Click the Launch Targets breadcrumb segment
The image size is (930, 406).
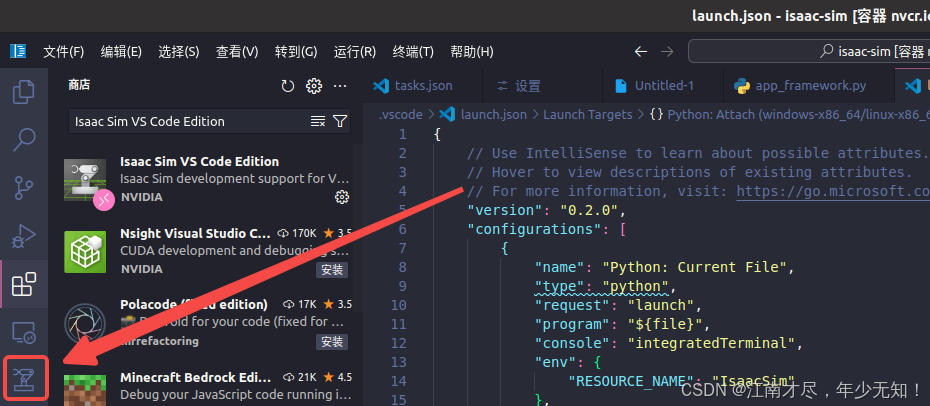pos(587,114)
